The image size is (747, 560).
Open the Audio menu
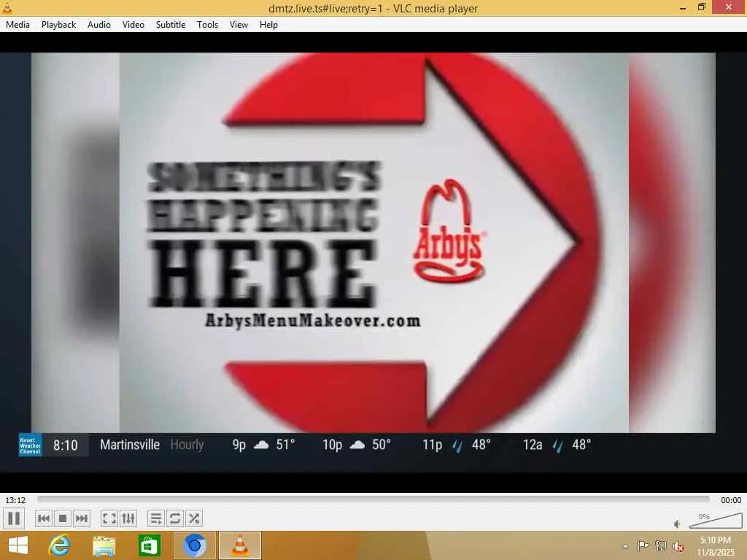tap(99, 25)
